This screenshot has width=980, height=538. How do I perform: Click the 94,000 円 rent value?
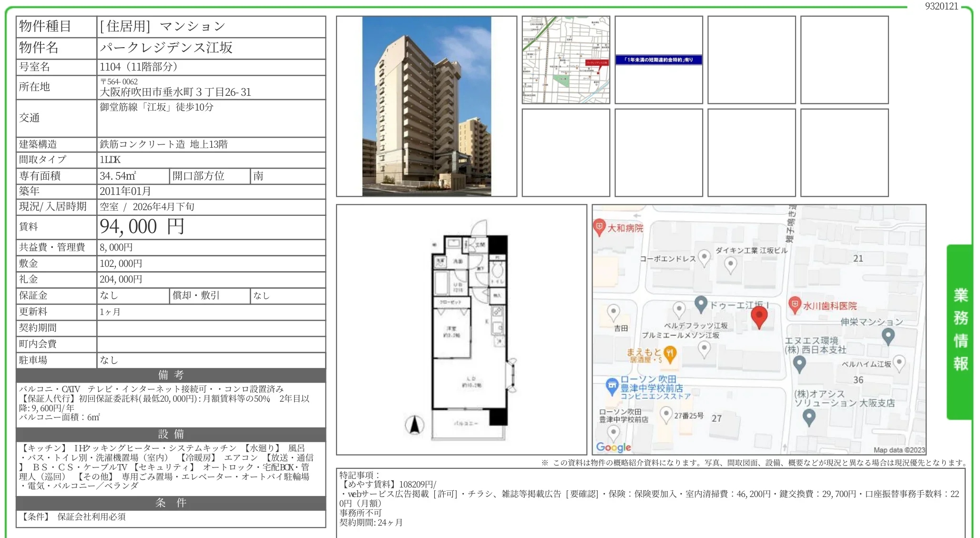pos(142,227)
